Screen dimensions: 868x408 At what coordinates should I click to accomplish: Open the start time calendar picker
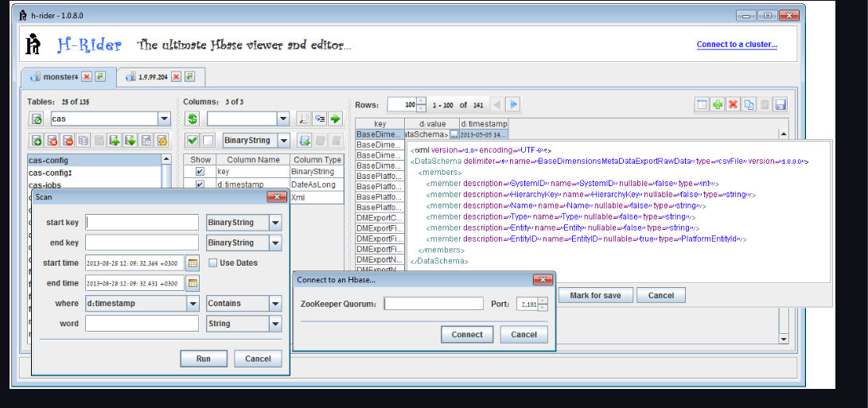[x=193, y=263]
